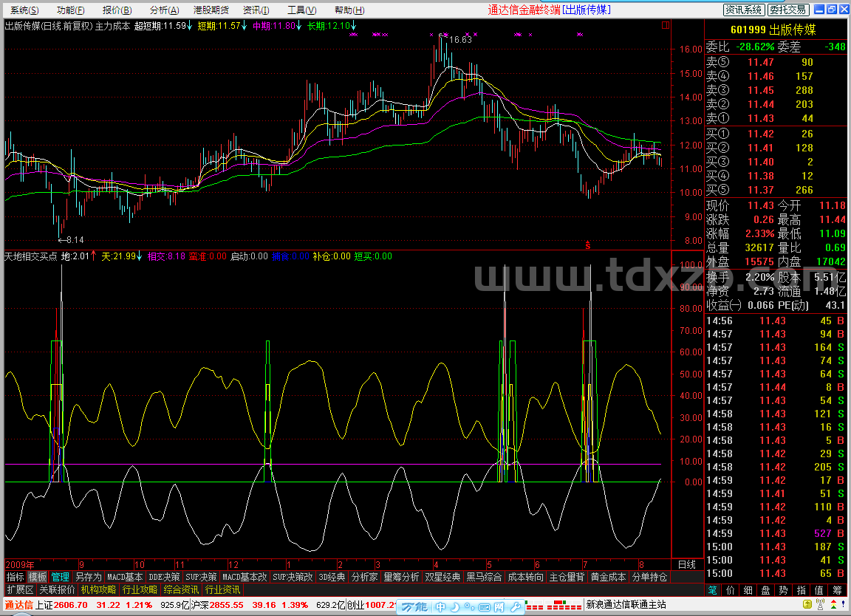The image size is (851, 616).
Task: Click the 另存为 tab
Action: click(x=88, y=577)
